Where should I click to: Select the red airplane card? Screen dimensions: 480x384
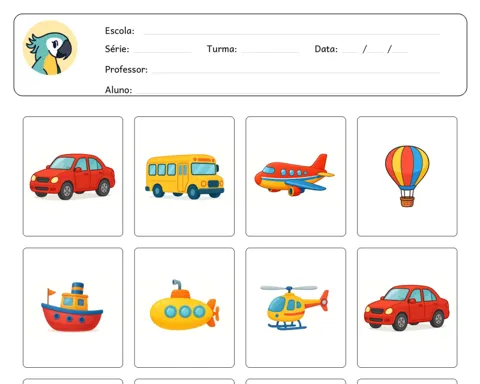point(296,176)
